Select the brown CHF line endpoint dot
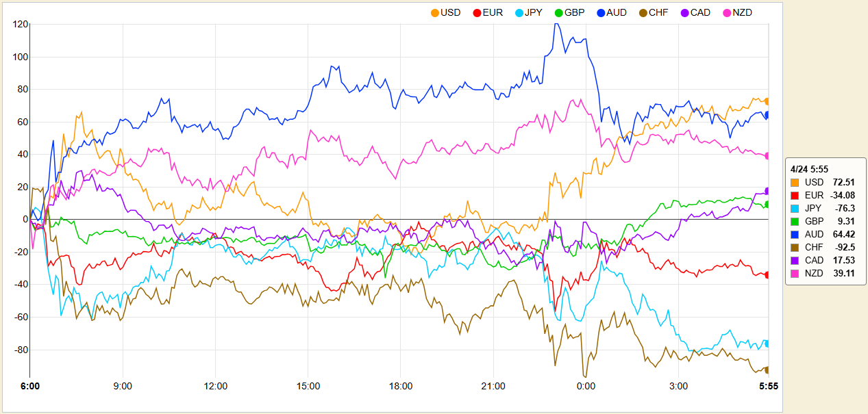Viewport: 868px width, 414px height. pyautogui.click(x=768, y=370)
